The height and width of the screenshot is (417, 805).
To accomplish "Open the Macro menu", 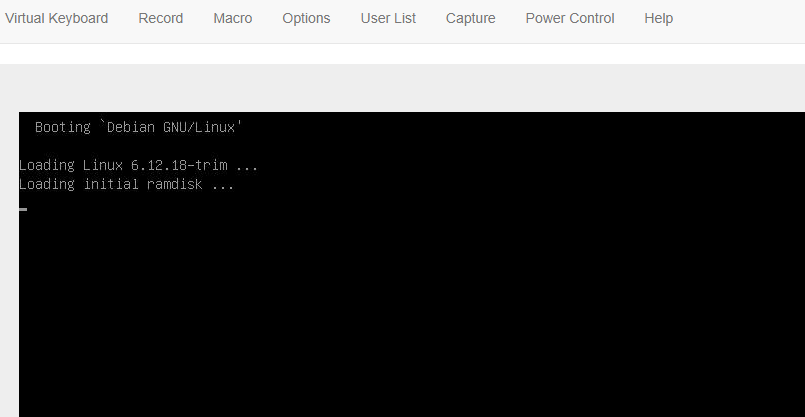I will click(233, 18).
